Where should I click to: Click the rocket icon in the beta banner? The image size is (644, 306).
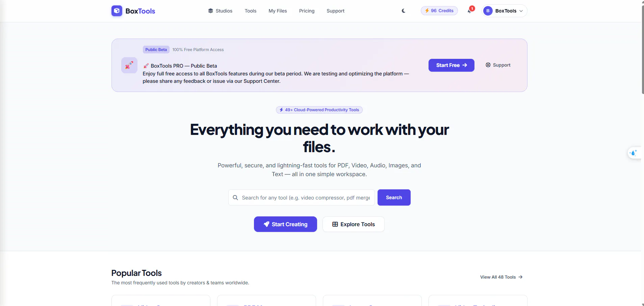tap(129, 65)
